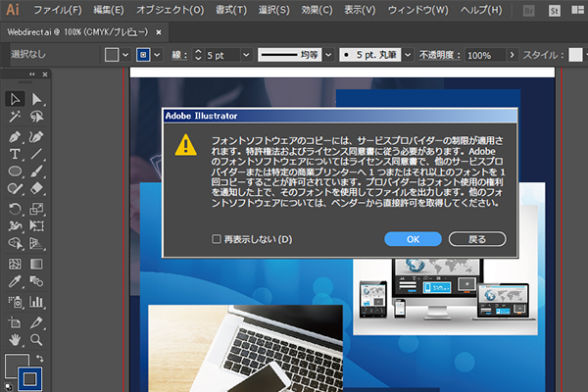The width and height of the screenshot is (588, 392).
Task: Switch to the Webdirect.ai document tab
Action: 78,32
